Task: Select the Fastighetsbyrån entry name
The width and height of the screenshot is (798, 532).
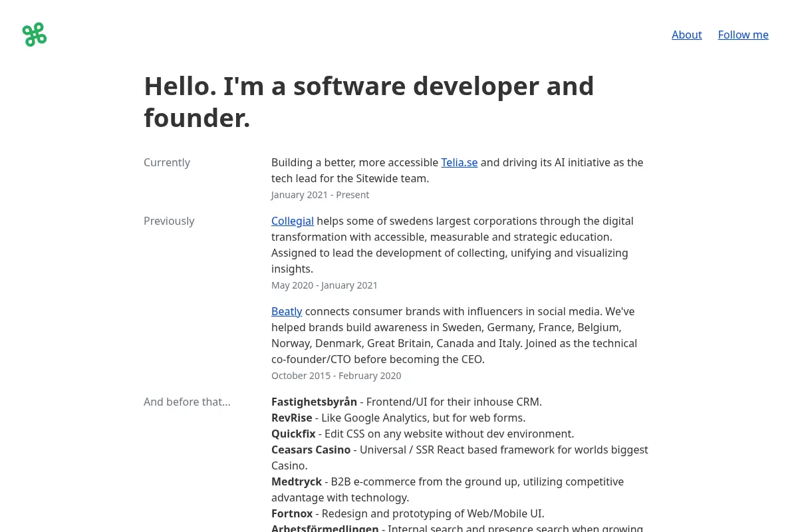Action: [314, 402]
